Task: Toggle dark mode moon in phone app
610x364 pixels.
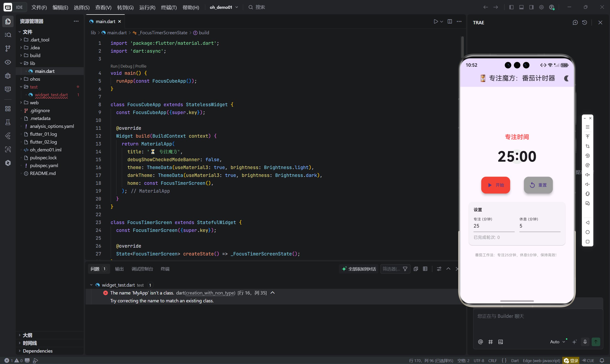Action: [x=566, y=79]
